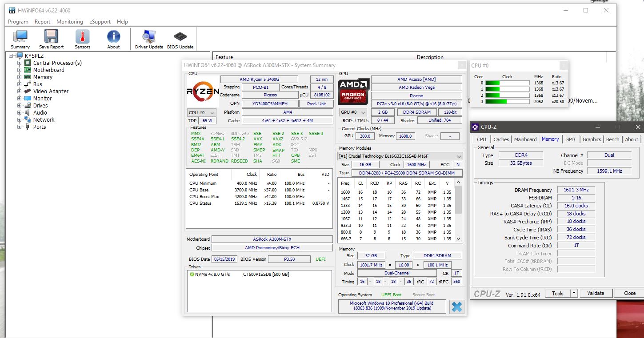644x338 pixels.
Task: Switch to Graphics tab in CPU-Z
Action: point(592,139)
